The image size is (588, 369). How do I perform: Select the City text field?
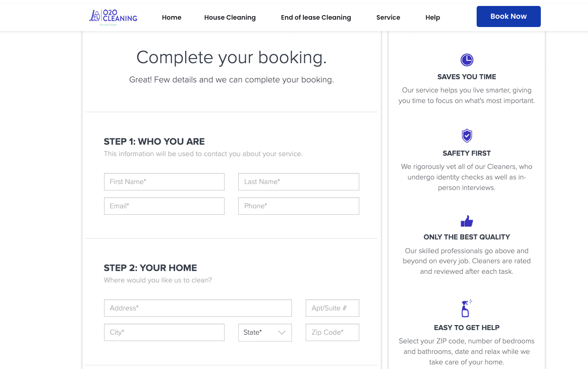[164, 332]
